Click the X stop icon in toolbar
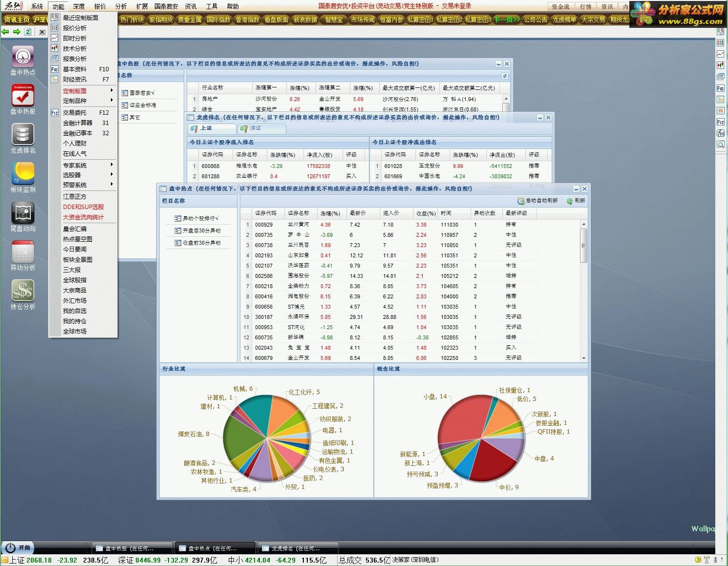Screen dimensions: 728x566 42,32
